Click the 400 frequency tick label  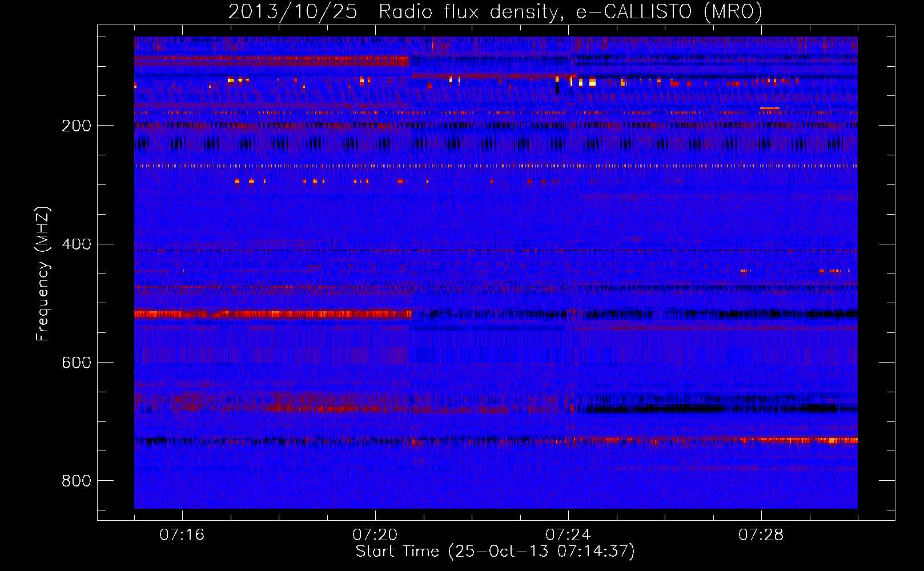click(77, 244)
